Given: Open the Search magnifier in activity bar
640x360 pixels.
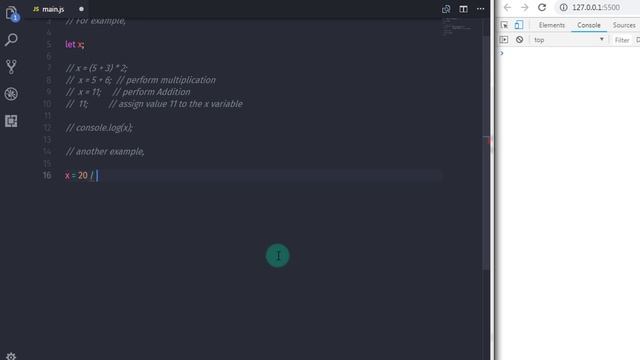Looking at the screenshot, I should click(x=11, y=40).
